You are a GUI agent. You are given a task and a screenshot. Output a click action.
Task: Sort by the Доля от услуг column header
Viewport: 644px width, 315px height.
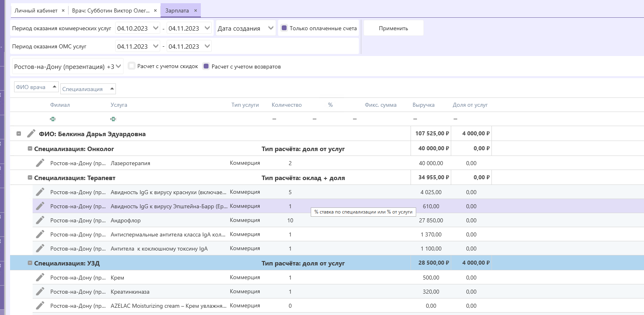click(x=470, y=105)
